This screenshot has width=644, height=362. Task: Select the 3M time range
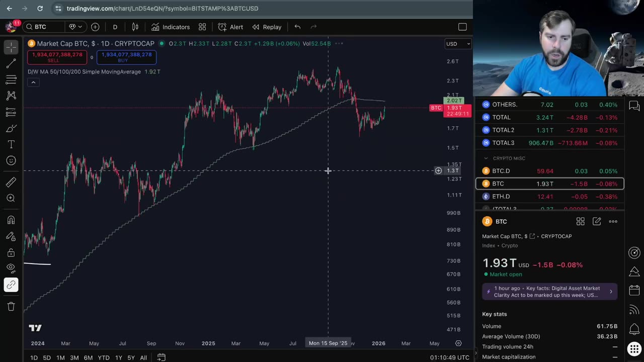(74, 357)
